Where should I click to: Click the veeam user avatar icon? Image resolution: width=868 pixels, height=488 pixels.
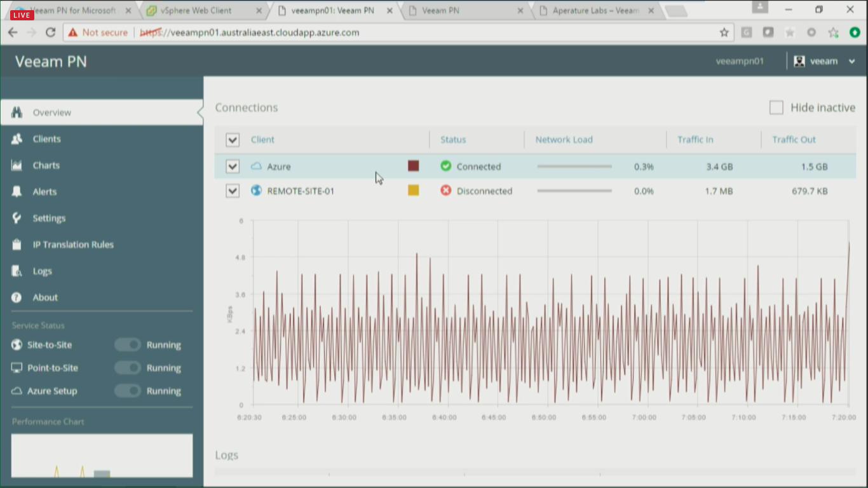click(x=799, y=61)
